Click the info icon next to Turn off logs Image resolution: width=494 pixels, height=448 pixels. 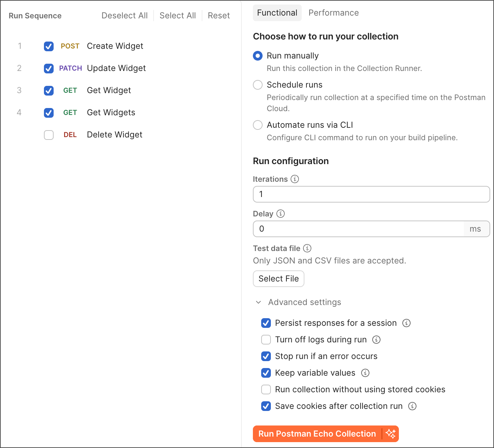(x=377, y=340)
